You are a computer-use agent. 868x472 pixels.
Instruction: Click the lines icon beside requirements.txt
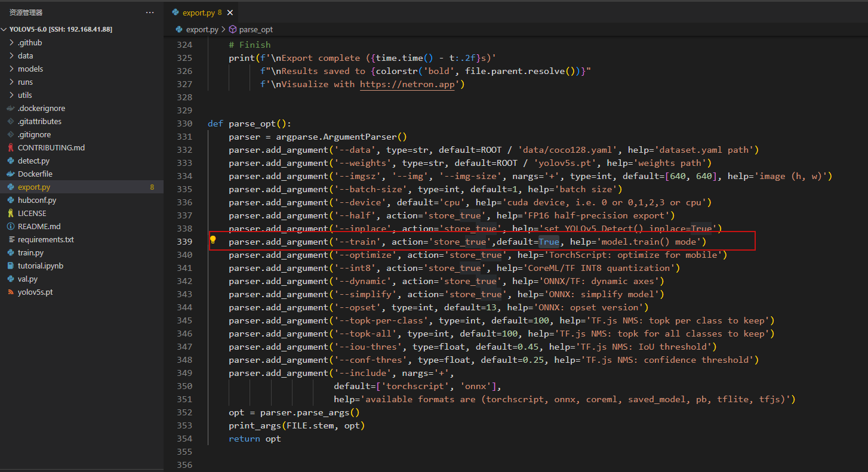coord(11,239)
